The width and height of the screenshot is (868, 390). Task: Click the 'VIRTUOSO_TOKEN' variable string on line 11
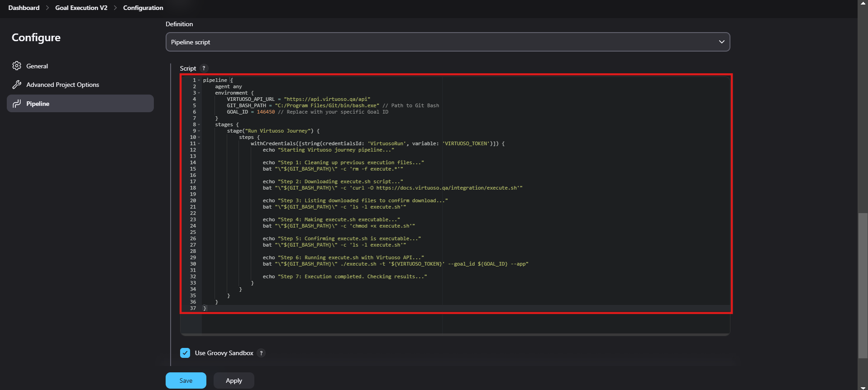[x=466, y=143]
